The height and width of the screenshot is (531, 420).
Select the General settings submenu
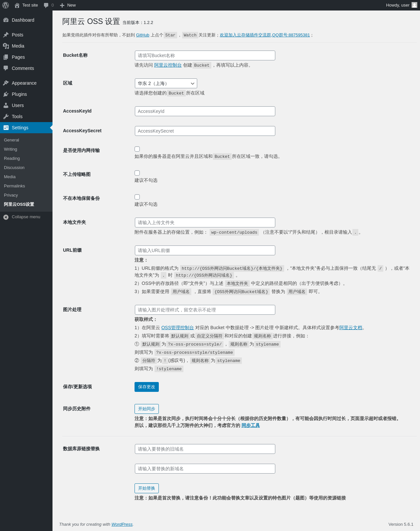pos(11,140)
